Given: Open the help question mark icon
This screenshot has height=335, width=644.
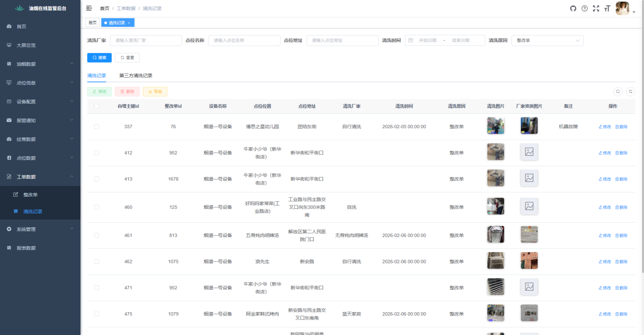Looking at the screenshot, I should pos(585,8).
